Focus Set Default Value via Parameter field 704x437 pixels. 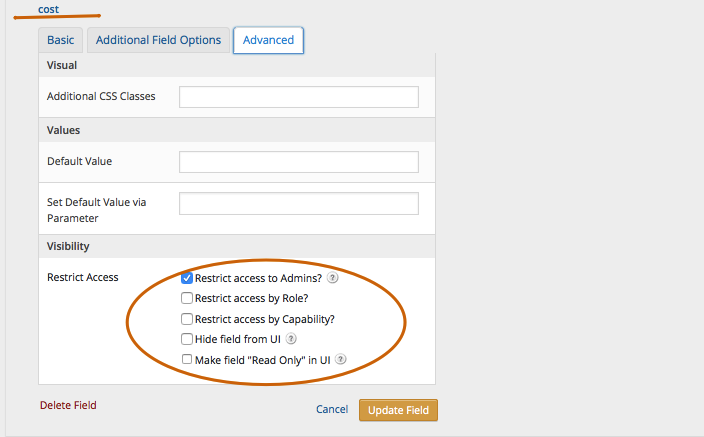pos(298,203)
